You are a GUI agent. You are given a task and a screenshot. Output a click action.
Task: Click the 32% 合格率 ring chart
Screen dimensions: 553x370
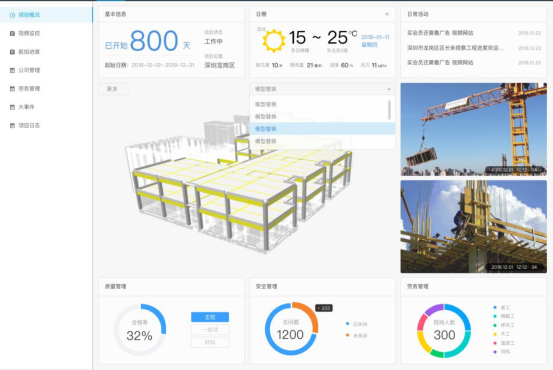[x=140, y=330]
